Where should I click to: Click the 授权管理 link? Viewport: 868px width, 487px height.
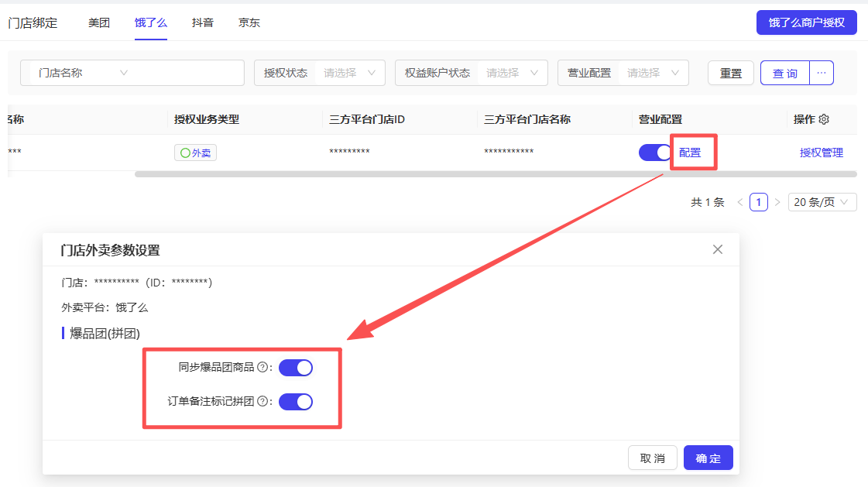(x=821, y=153)
